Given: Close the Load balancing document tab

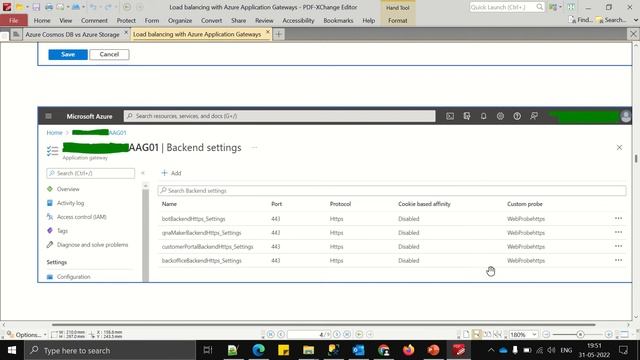Looking at the screenshot, I should click(268, 32).
